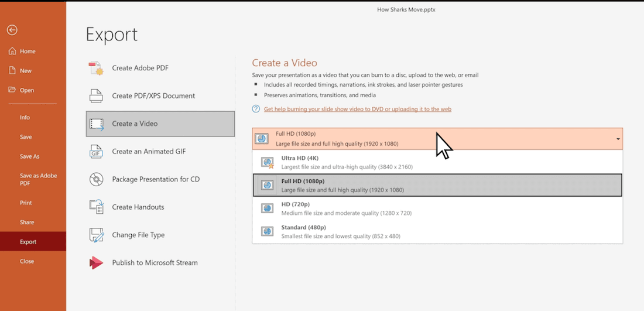This screenshot has height=311, width=644.
Task: Click the Create Handouts icon
Action: click(96, 207)
